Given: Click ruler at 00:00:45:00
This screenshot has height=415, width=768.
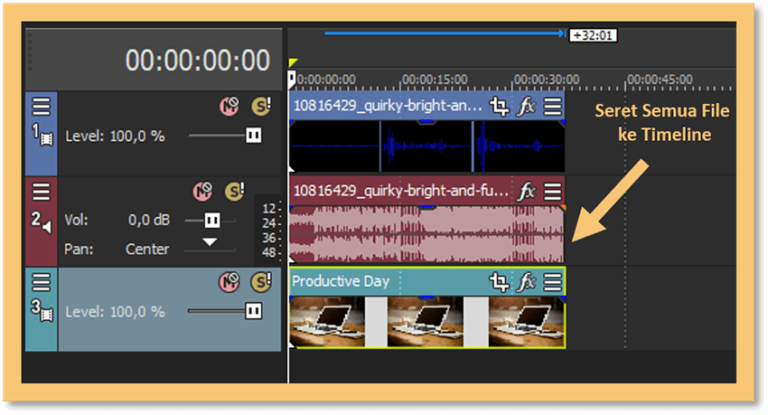Looking at the screenshot, I should pyautogui.click(x=660, y=79).
